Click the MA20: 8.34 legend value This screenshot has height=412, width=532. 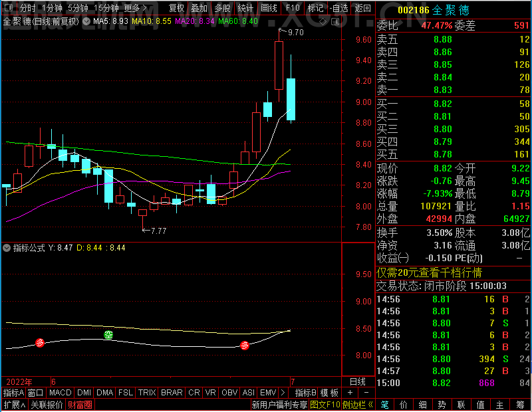tap(194, 21)
